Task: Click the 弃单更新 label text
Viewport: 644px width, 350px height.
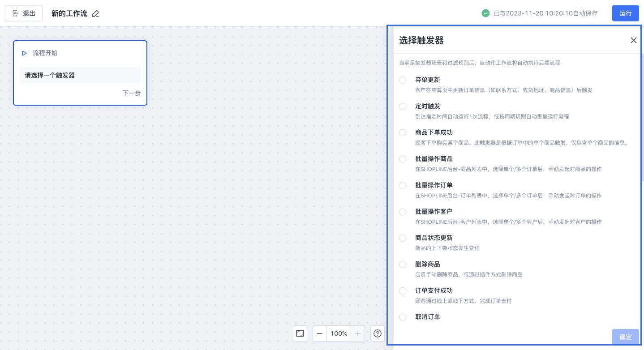Action: pos(428,80)
